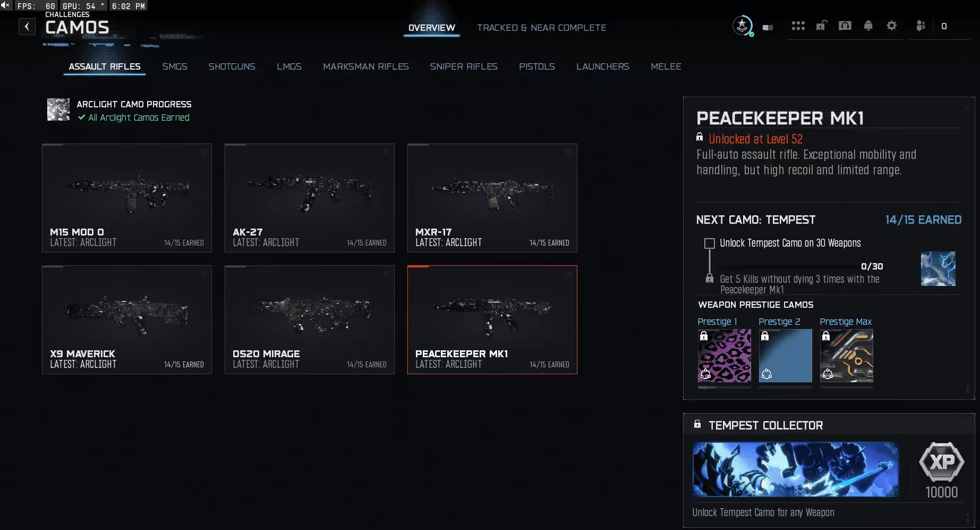Image resolution: width=980 pixels, height=530 pixels.
Task: Click the locked Get 5 Kills challenge padlock
Action: click(x=709, y=279)
